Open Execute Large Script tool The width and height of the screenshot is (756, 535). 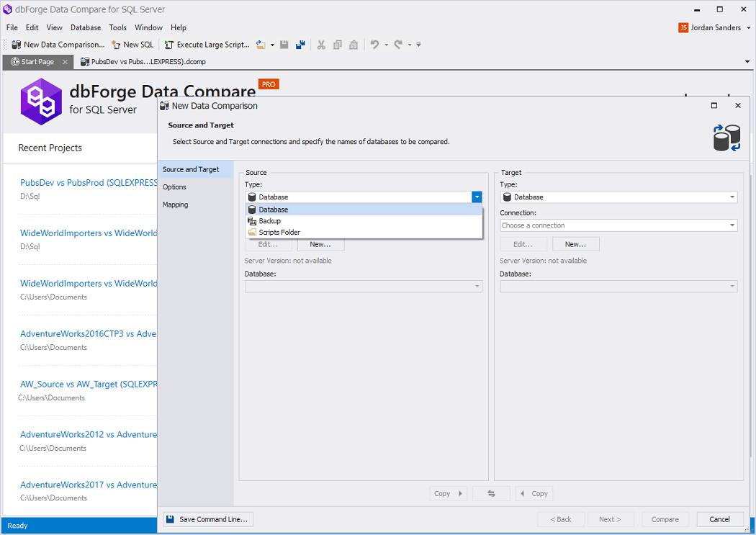pyautogui.click(x=207, y=45)
